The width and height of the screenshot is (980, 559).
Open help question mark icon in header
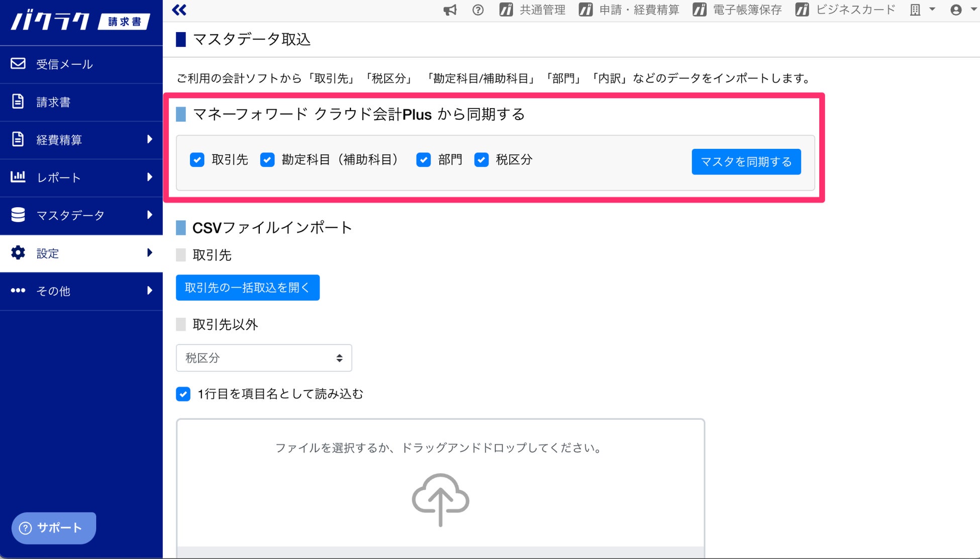(x=478, y=10)
